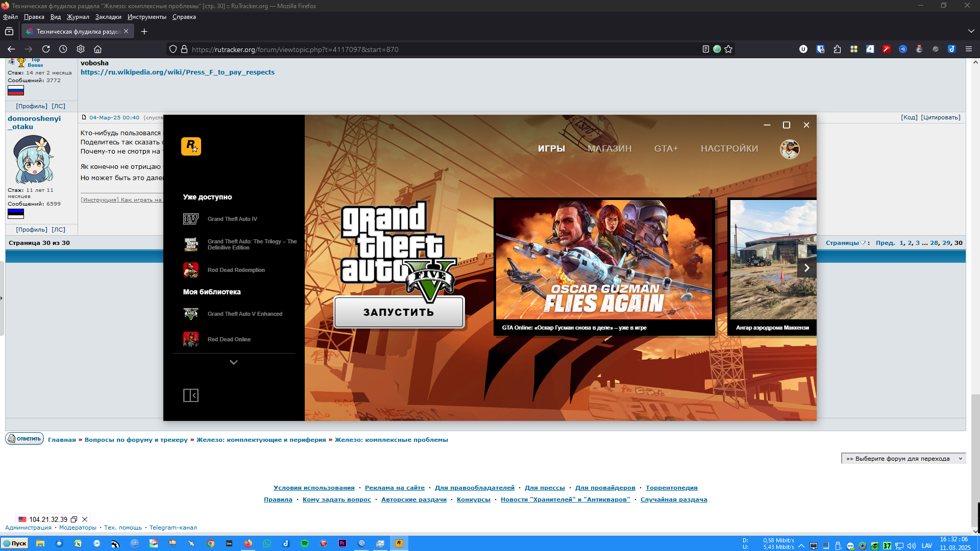
Task: Open Firefox extensions puzzle icon
Action: point(837,49)
